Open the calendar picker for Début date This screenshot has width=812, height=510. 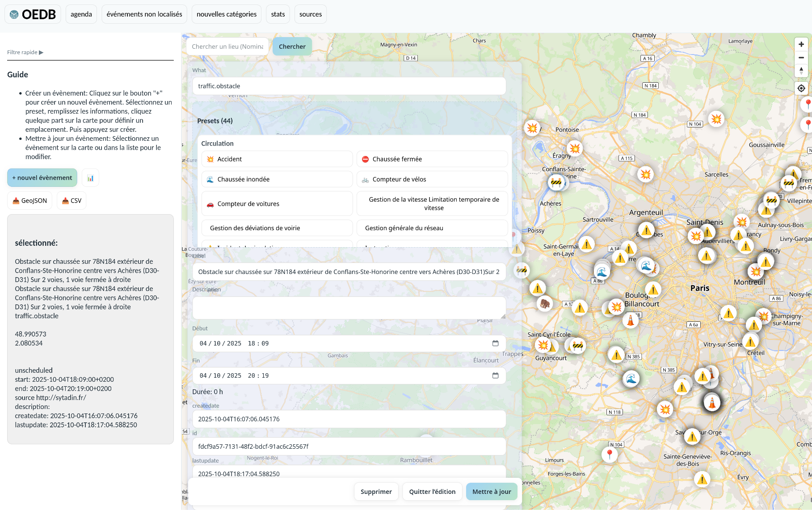(495, 343)
